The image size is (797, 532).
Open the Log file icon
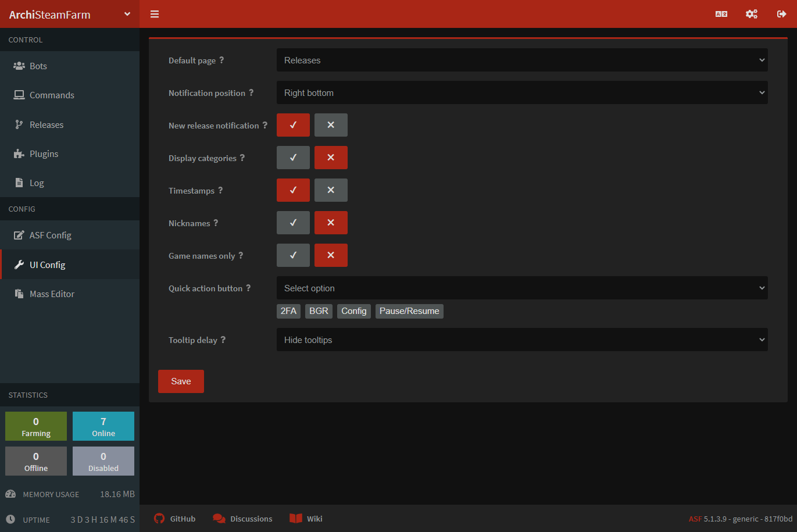(x=18, y=183)
